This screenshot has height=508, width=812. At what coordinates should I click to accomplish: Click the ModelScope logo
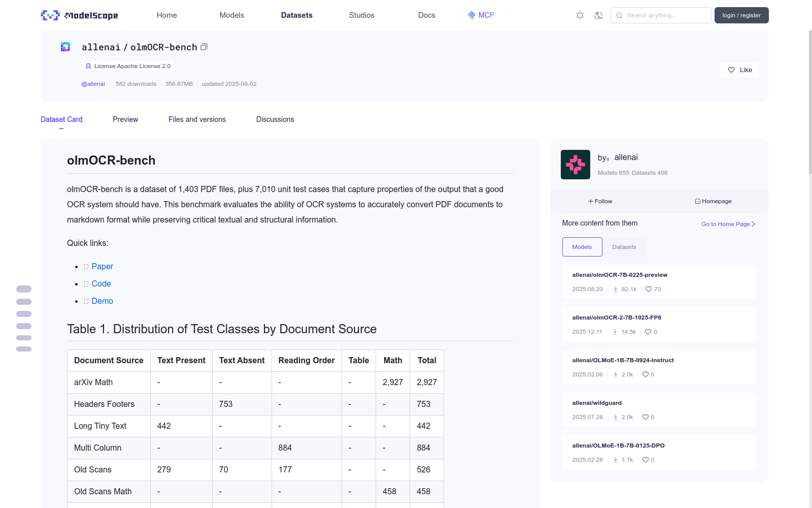click(79, 15)
